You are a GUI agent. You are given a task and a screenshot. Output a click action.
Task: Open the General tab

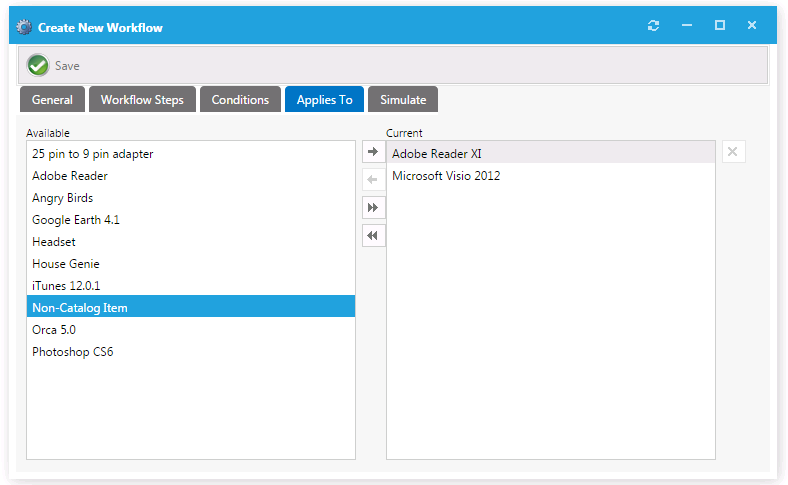tap(52, 100)
